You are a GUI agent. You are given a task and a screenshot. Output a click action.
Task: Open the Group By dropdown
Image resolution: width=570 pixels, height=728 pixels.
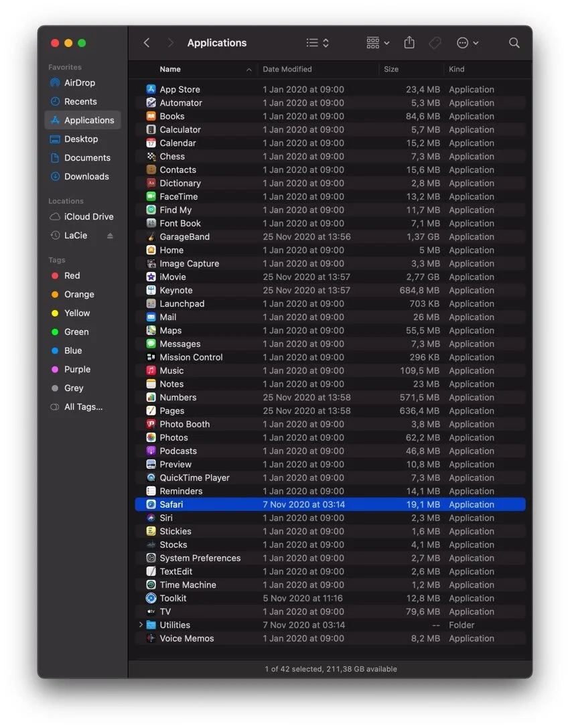tap(378, 43)
